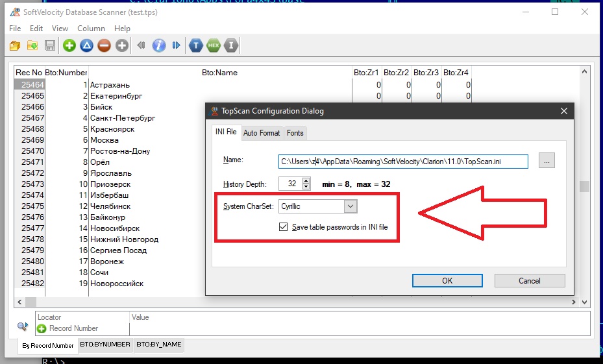
Task: Click the green HEX hexagon icon
Action: pos(214,45)
